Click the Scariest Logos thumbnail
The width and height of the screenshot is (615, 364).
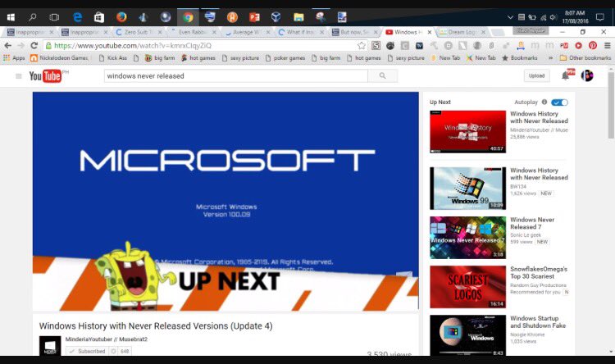467,287
